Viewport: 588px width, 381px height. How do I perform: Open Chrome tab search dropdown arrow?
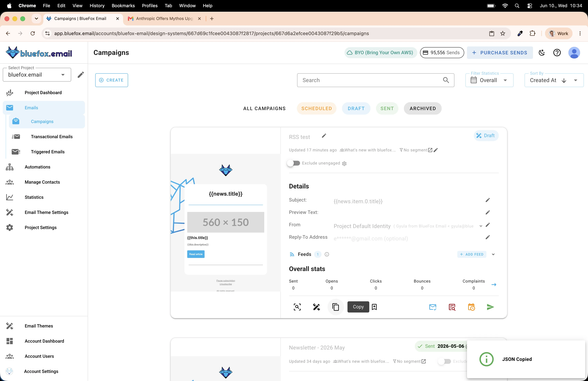click(36, 19)
